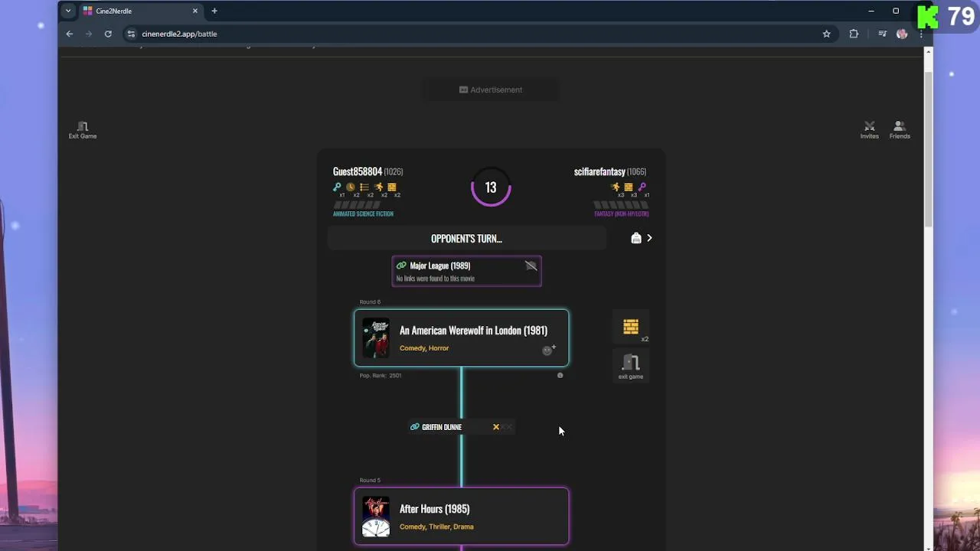Open the An American Werewolf in London poster
Image resolution: width=980 pixels, height=551 pixels.
pos(376,338)
